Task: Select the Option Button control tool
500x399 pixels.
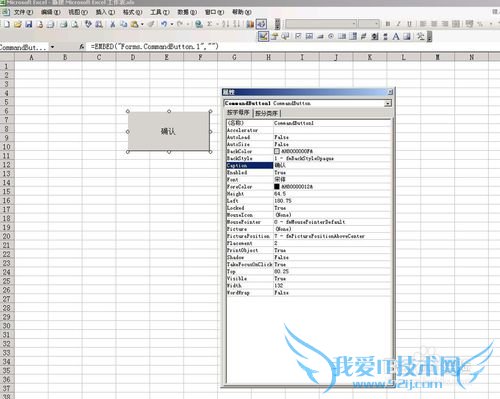Action: point(331,36)
